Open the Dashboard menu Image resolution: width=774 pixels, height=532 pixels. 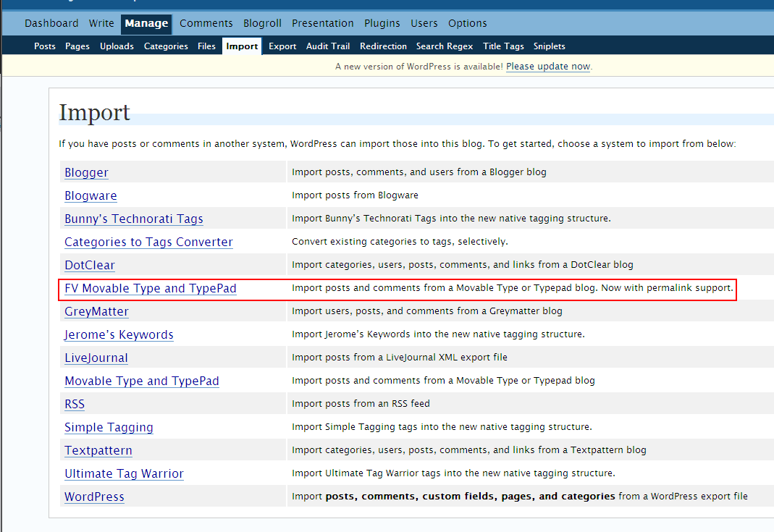click(x=51, y=23)
